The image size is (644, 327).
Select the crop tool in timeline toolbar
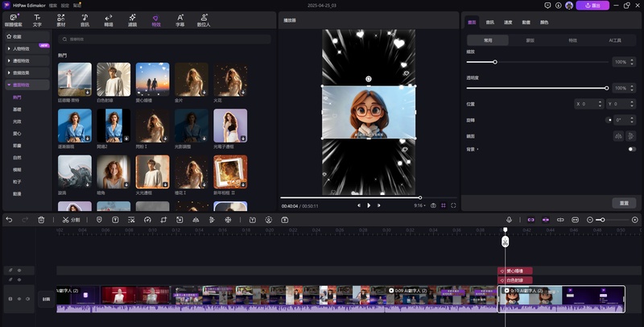[x=163, y=220]
